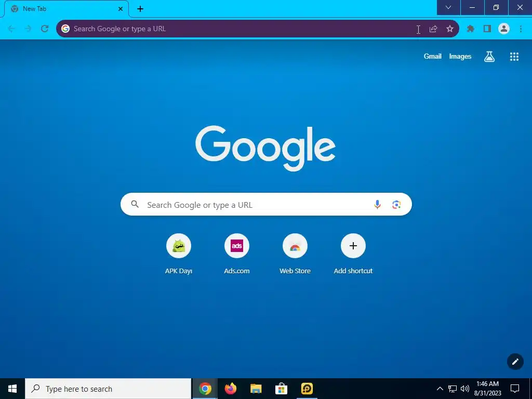
Task: Open File Explorer from the taskbar
Action: click(256, 389)
